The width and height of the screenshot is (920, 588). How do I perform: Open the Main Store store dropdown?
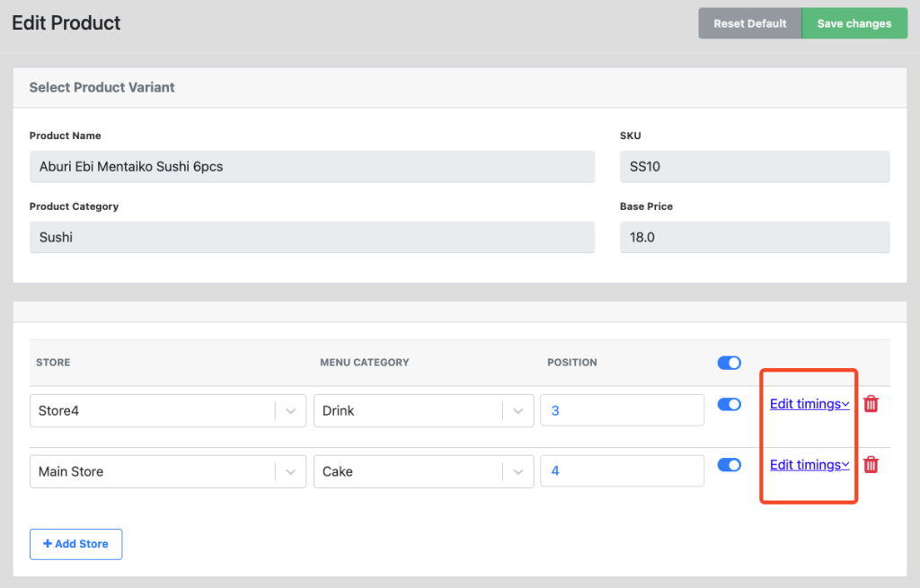point(290,471)
